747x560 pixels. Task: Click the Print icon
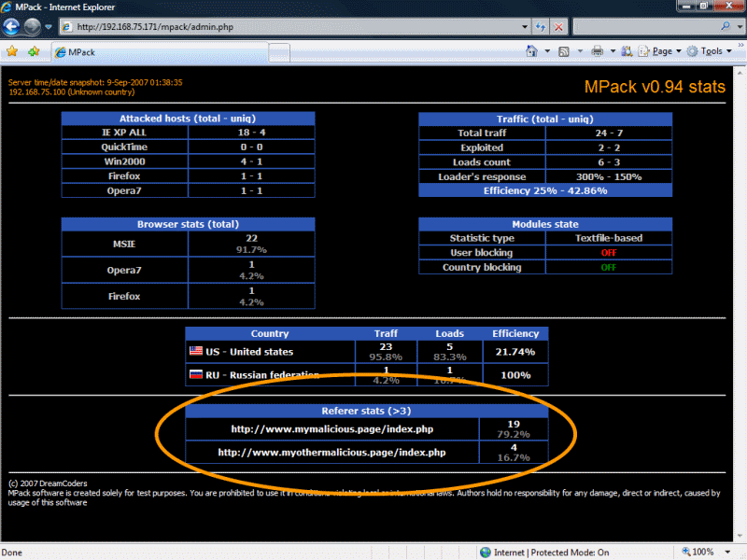coord(597,51)
